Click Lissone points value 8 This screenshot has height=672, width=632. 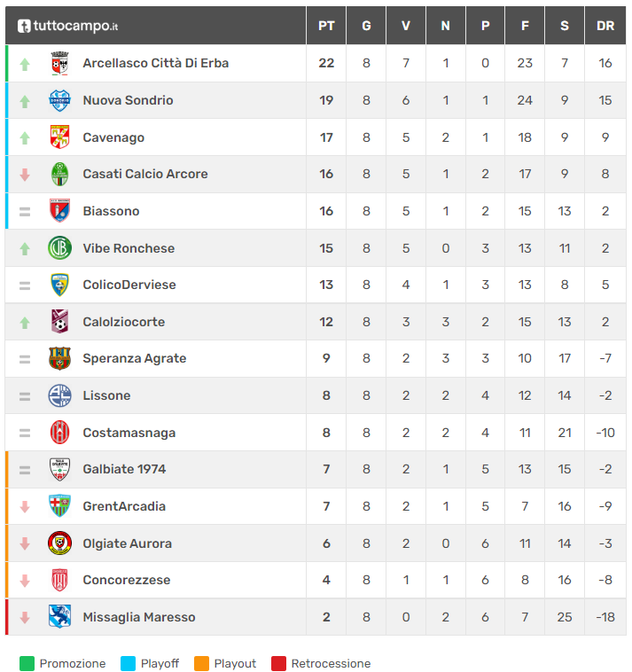click(x=326, y=395)
